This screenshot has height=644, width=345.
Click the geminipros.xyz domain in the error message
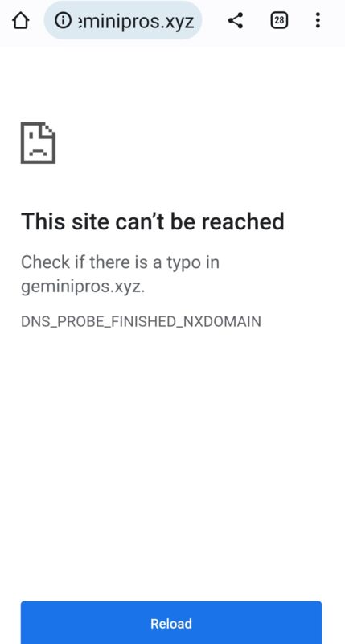click(81, 287)
